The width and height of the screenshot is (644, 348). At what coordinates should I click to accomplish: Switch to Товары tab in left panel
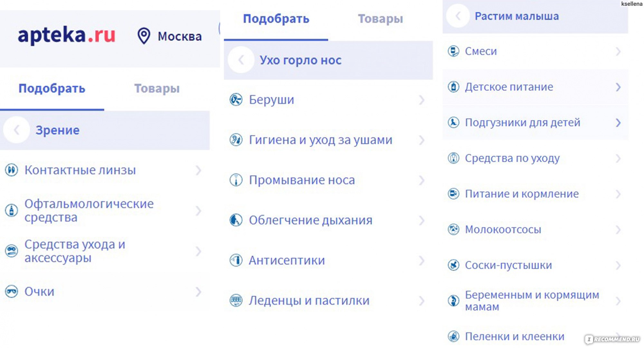coord(157,88)
